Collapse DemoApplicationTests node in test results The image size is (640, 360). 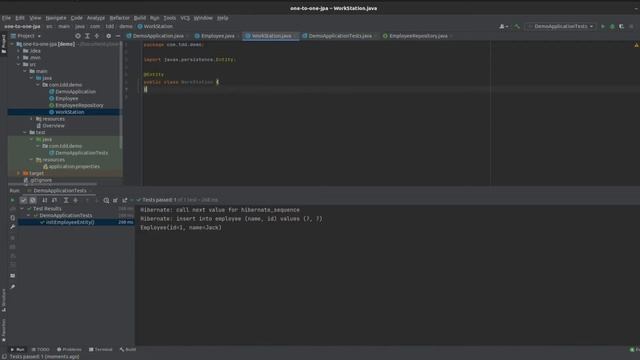29,216
